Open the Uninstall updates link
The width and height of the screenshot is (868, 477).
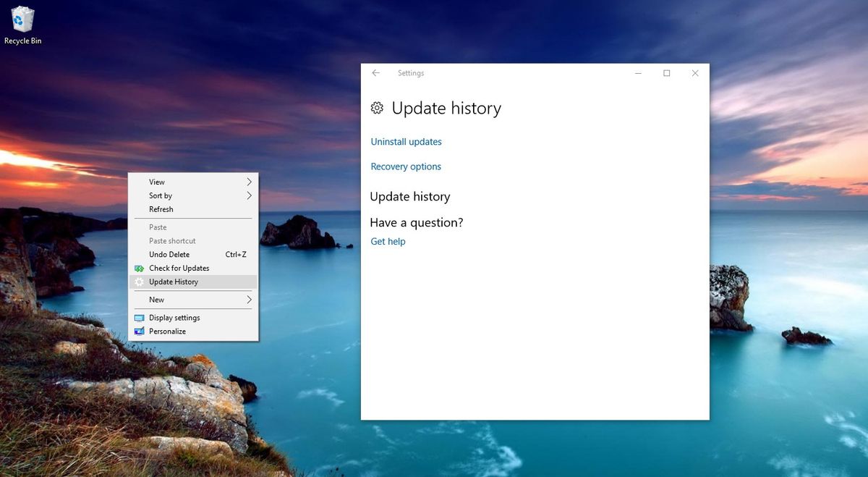click(406, 141)
